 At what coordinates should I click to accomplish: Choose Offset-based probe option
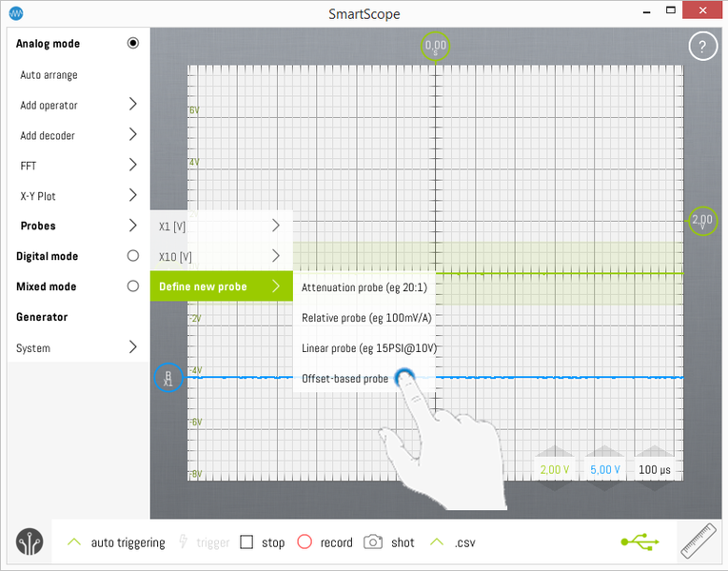pos(344,379)
